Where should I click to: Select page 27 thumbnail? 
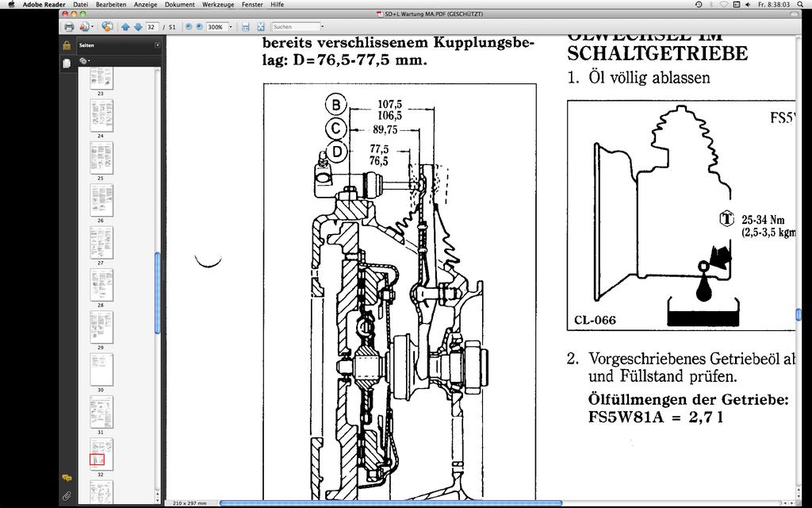click(x=101, y=243)
